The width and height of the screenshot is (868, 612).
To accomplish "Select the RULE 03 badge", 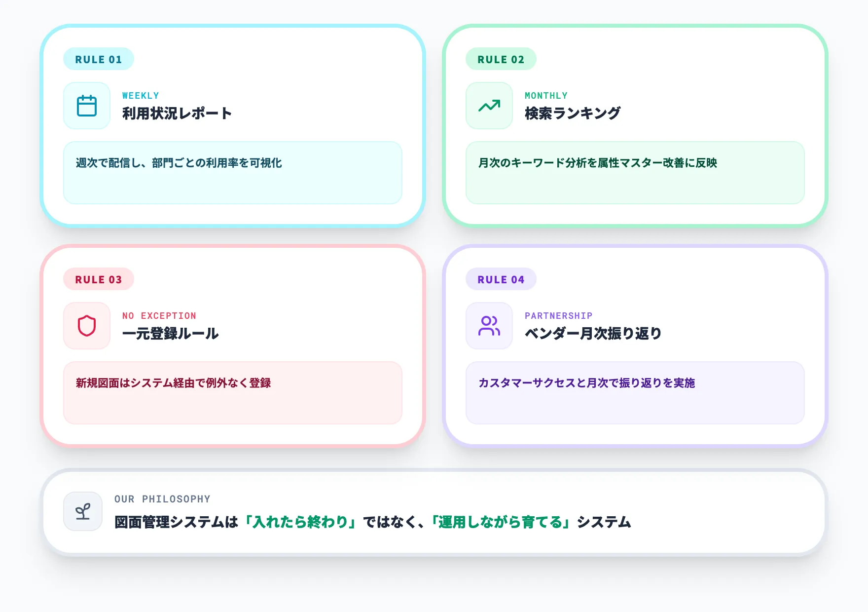I will [x=98, y=279].
